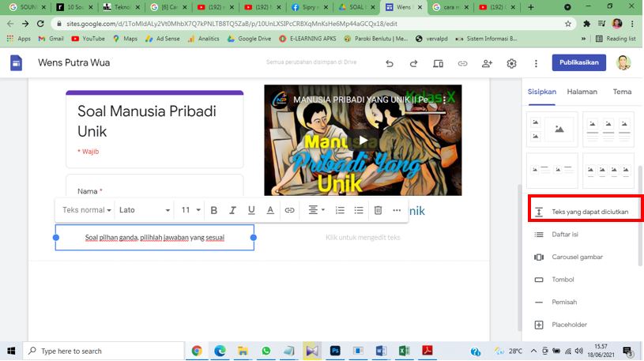
Task: Open the Lato font dropdown
Action: click(144, 210)
